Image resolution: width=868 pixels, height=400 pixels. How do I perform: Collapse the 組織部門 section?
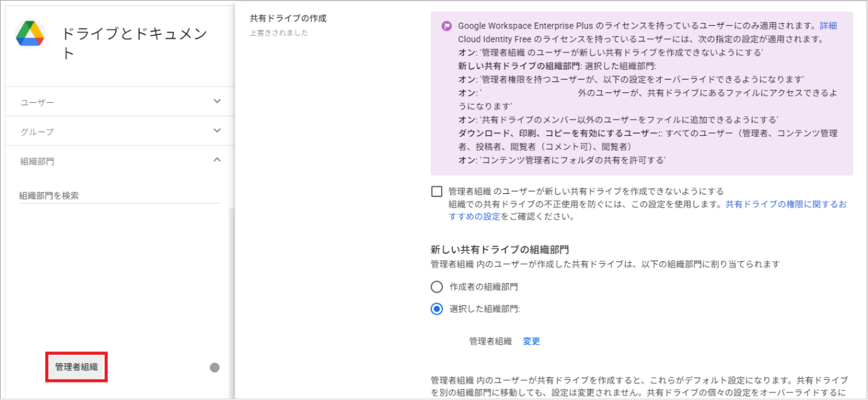point(120,160)
